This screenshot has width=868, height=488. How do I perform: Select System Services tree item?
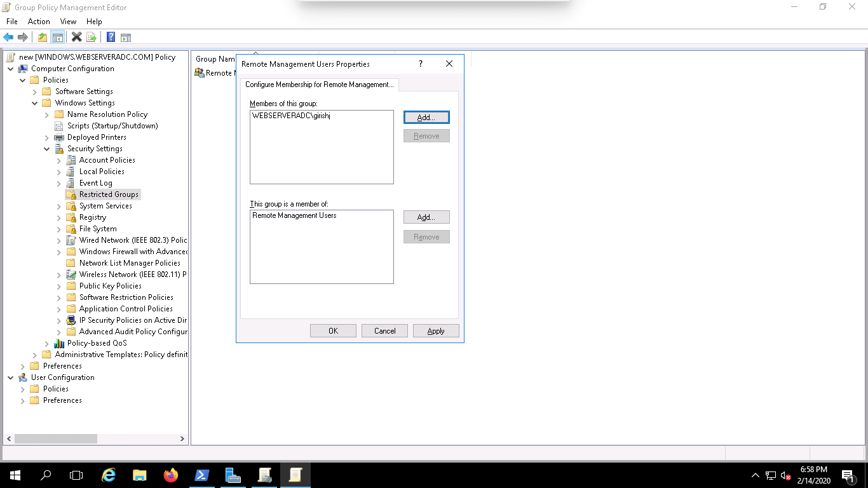point(105,206)
